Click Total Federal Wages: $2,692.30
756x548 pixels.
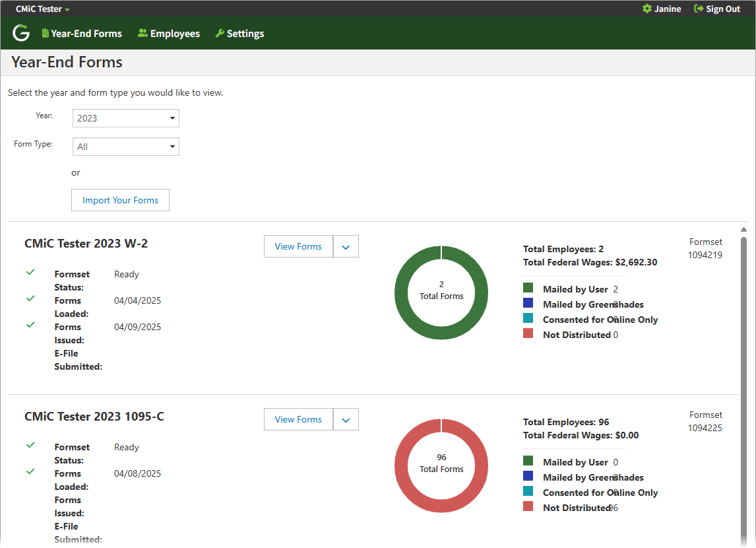pos(590,262)
